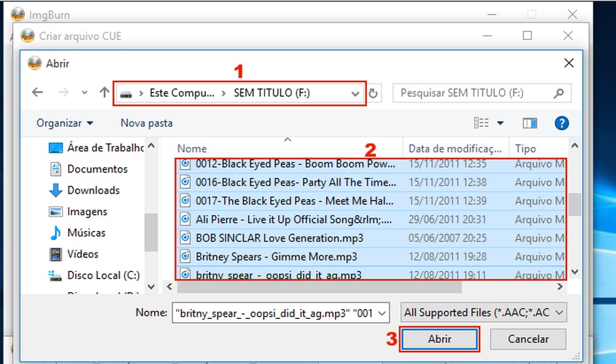
Task: Click date 05/06/2007 20:25 cell
Action: [x=448, y=238]
